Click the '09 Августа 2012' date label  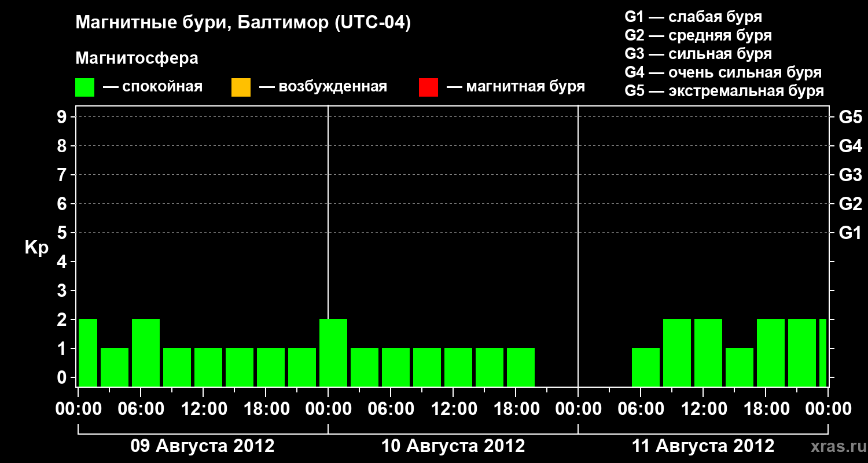click(x=203, y=446)
